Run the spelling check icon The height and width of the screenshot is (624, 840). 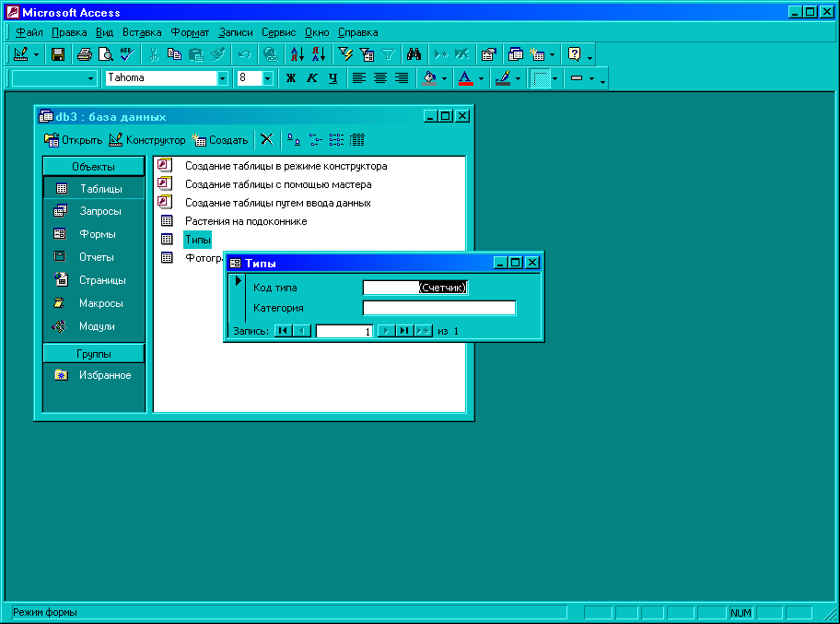[x=126, y=54]
